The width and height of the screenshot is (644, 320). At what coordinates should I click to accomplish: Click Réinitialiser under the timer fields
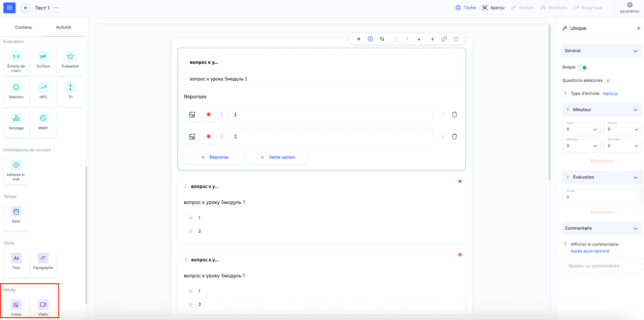click(602, 161)
